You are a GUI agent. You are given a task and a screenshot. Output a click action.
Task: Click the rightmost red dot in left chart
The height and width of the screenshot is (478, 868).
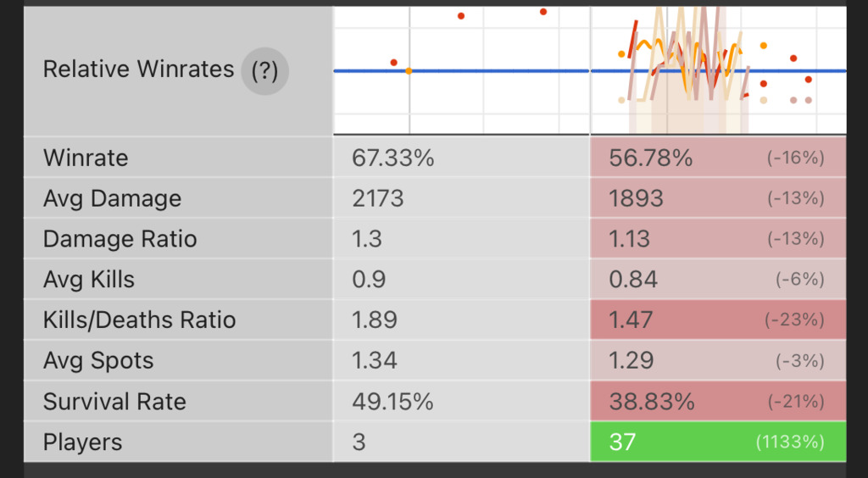543,12
